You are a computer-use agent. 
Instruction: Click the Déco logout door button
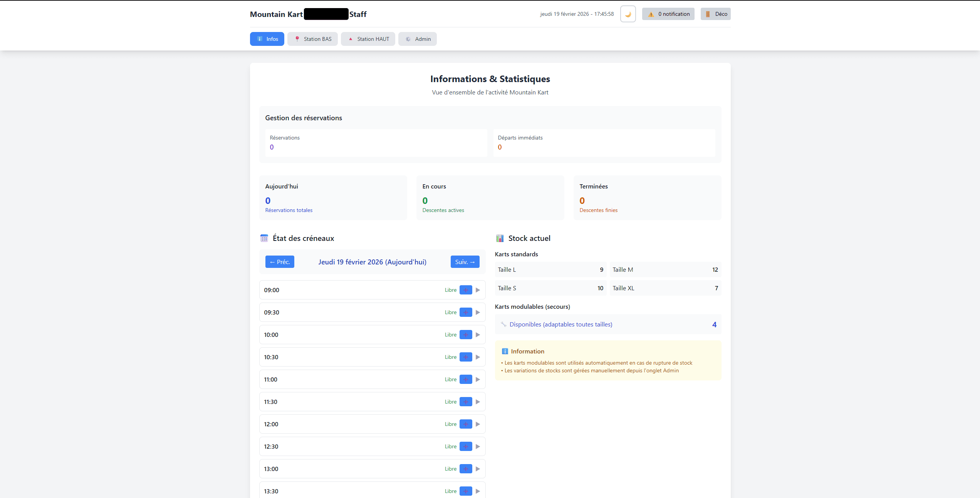[x=715, y=14]
